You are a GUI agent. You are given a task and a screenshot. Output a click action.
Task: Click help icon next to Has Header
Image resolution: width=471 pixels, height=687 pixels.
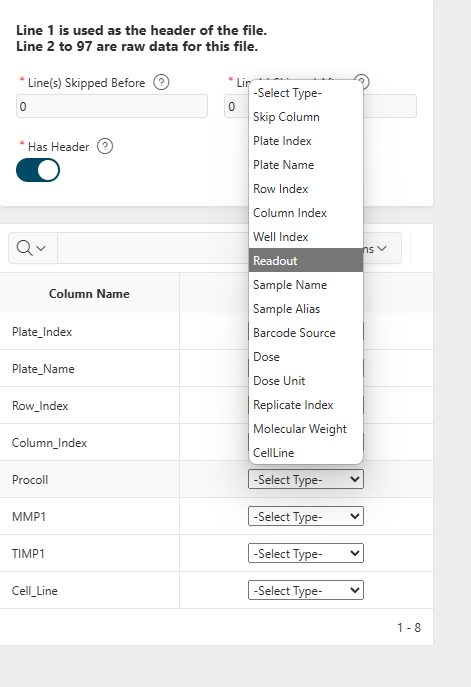point(105,146)
